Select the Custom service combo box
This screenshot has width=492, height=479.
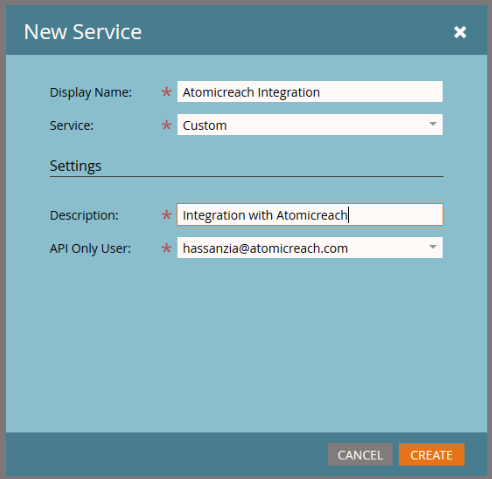[310, 125]
